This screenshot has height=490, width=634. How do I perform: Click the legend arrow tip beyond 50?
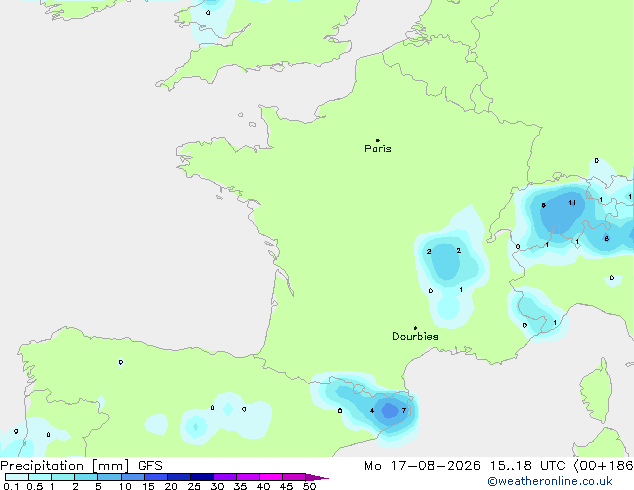pos(317,477)
